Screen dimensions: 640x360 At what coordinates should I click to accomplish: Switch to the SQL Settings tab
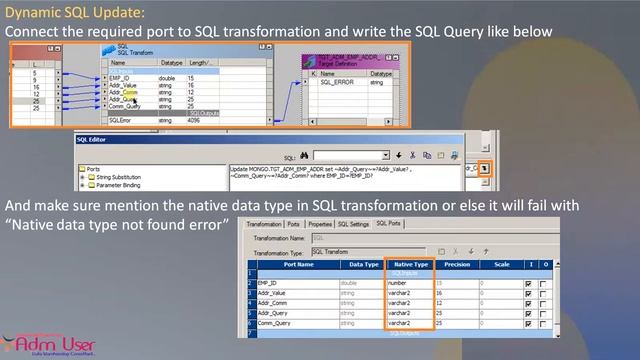pos(353,224)
